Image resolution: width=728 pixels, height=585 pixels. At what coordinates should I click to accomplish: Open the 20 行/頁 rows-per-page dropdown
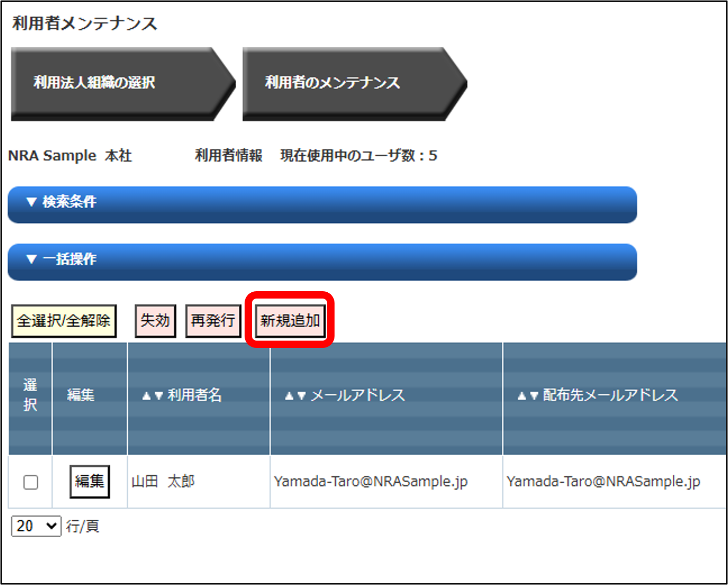[x=36, y=526]
